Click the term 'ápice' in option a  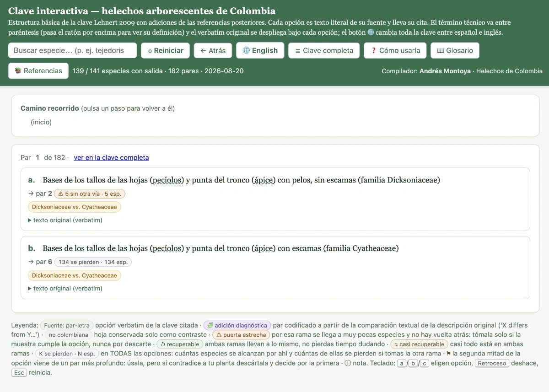(264, 180)
